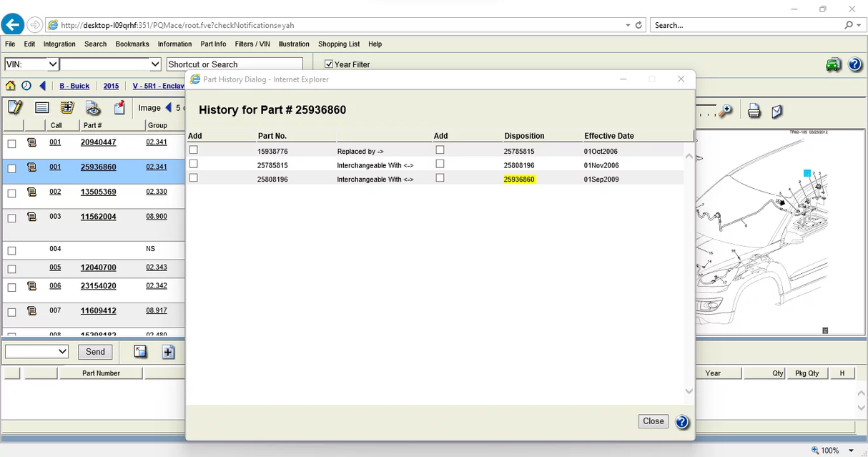Click the envelope mail icon
868x457 pixels.
pyautogui.click(x=777, y=111)
